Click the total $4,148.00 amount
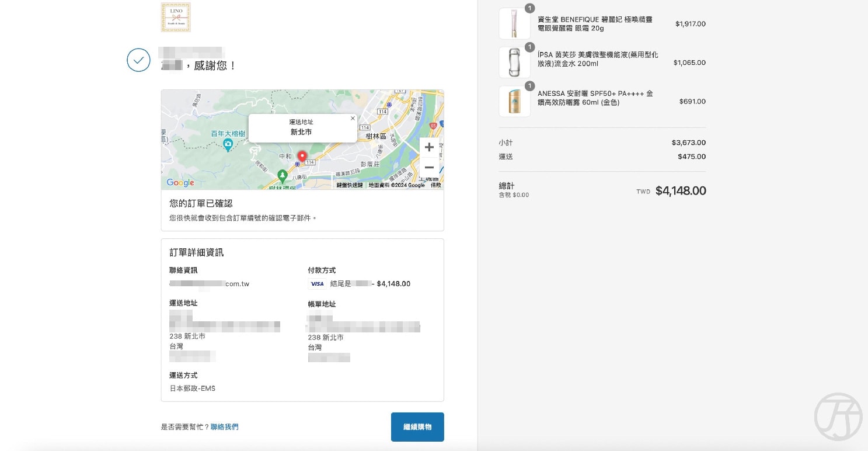Image resolution: width=868 pixels, height=451 pixels. pos(681,190)
